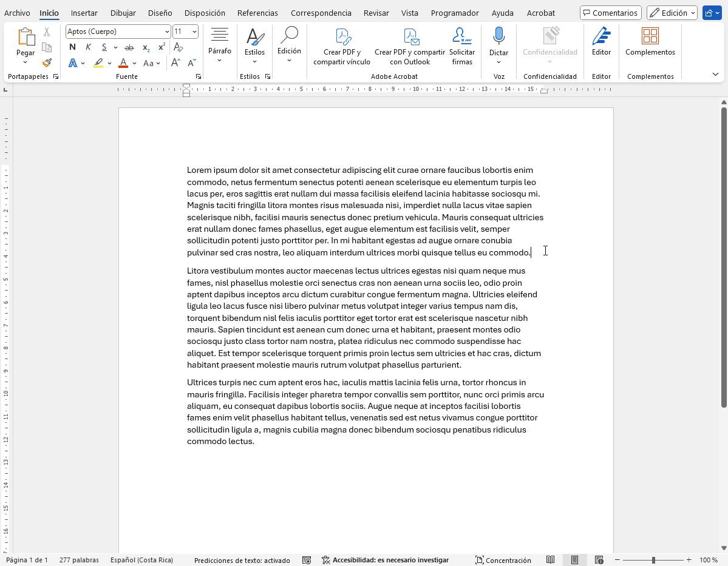This screenshot has height=566, width=728.
Task: Toggle italic (K) formatting
Action: (x=88, y=47)
